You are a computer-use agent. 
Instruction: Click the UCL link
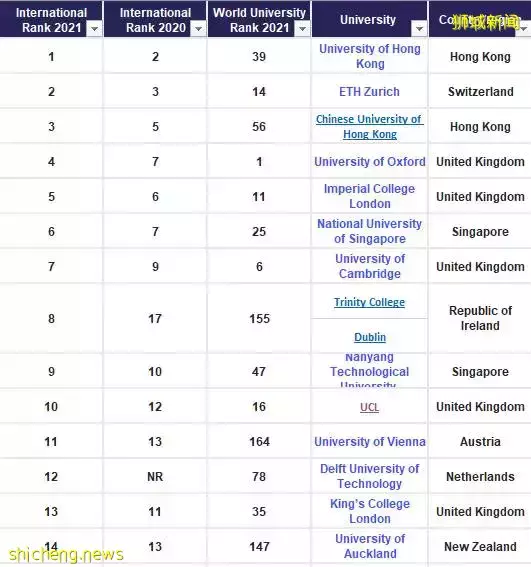pyautogui.click(x=369, y=407)
